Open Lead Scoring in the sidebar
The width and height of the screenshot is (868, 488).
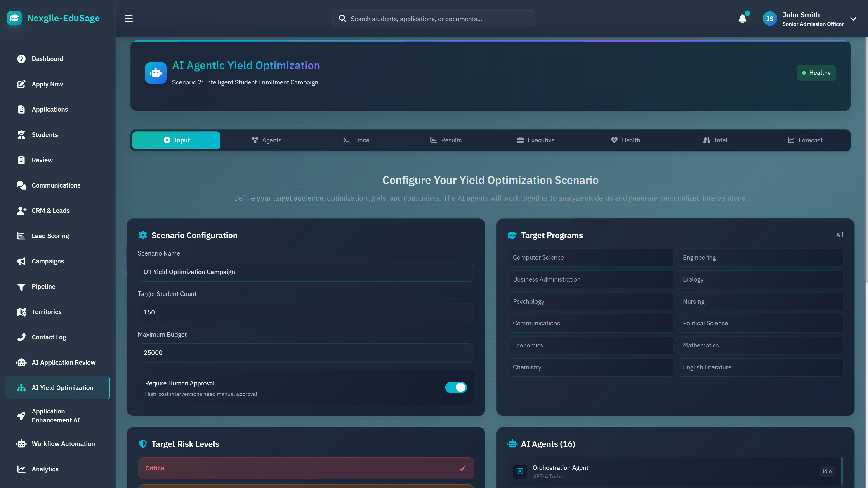click(x=50, y=236)
